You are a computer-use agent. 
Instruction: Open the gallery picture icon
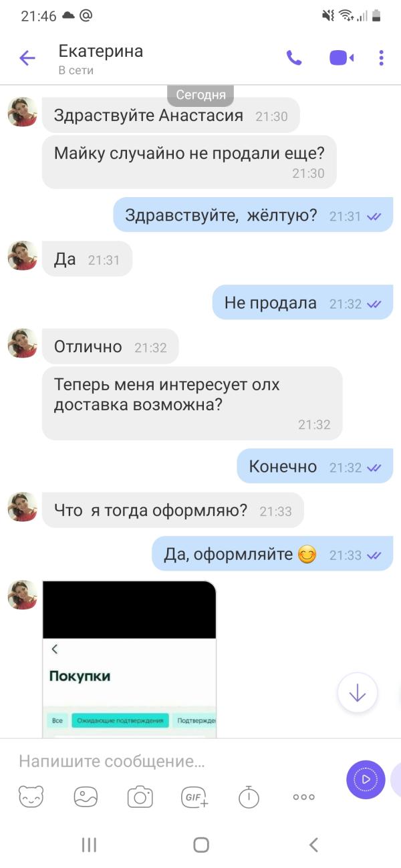click(x=86, y=797)
